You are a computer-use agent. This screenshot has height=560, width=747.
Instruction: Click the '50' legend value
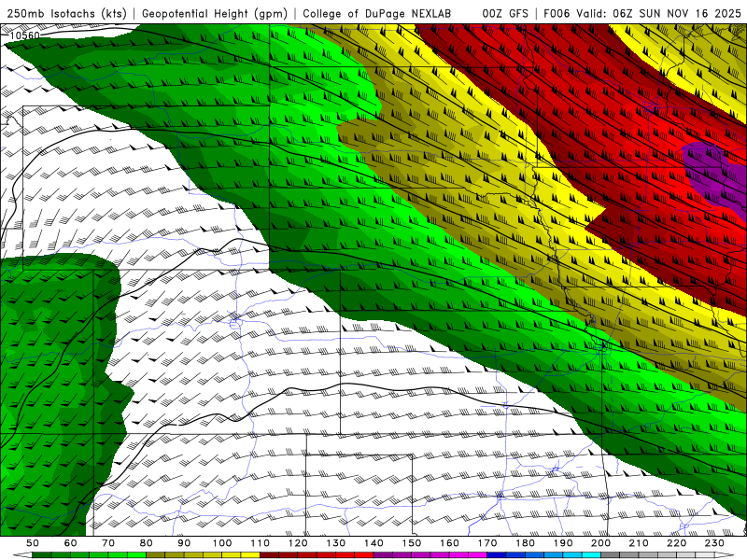pos(32,543)
